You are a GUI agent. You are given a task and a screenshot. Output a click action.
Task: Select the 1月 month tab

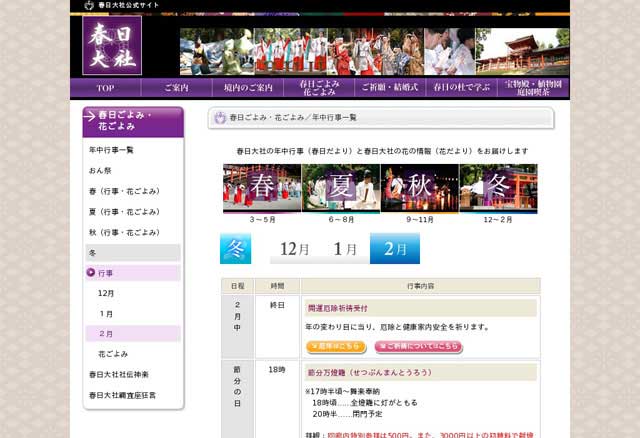[x=345, y=249]
